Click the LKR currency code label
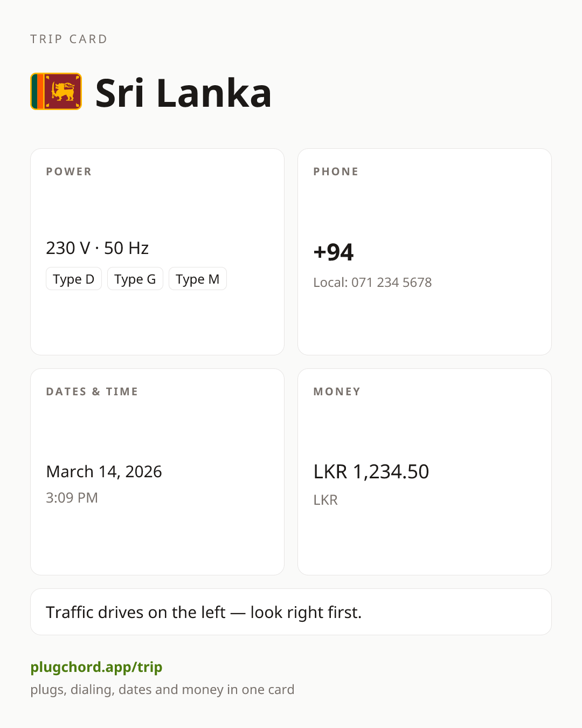582x728 pixels. click(x=325, y=500)
